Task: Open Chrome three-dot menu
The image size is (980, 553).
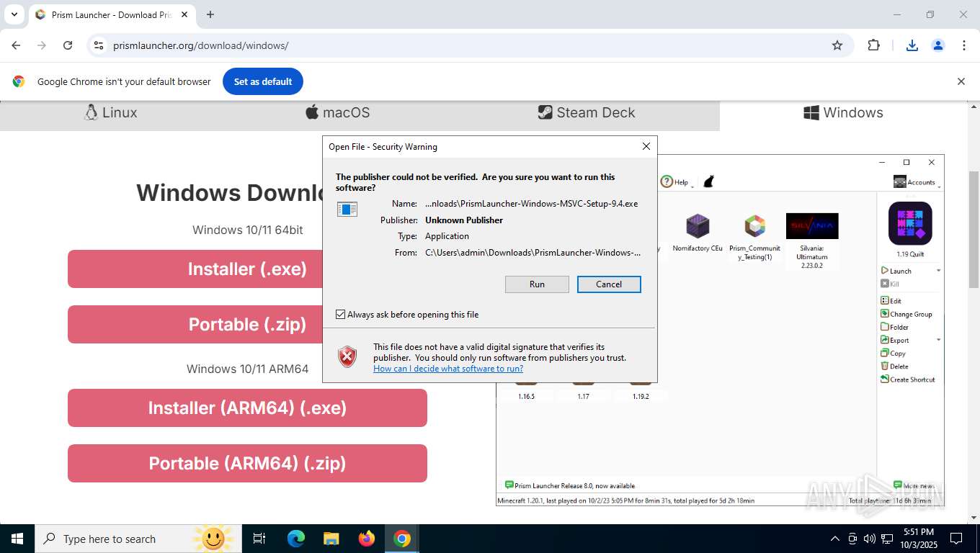Action: coord(964,45)
